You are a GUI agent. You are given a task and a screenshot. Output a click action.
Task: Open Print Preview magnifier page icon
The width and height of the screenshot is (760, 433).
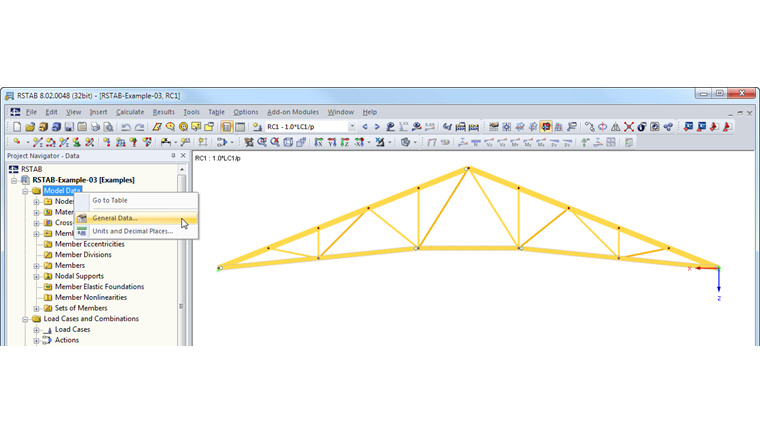109,127
